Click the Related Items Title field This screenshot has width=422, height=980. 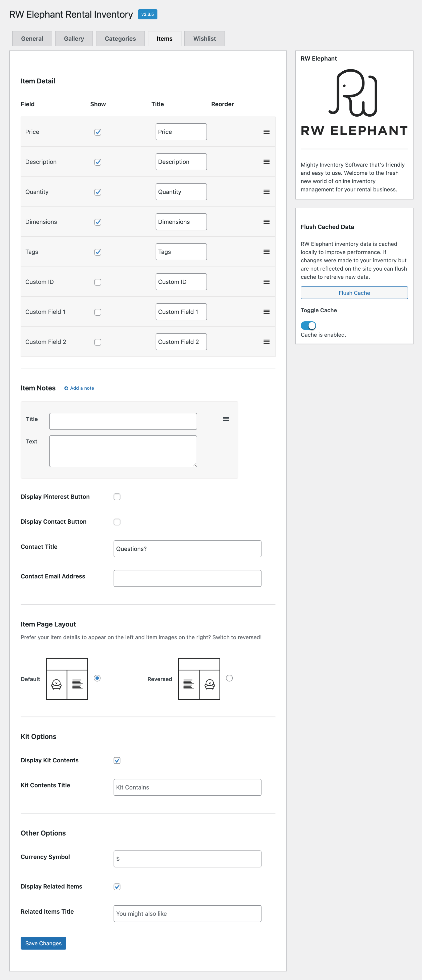187,914
